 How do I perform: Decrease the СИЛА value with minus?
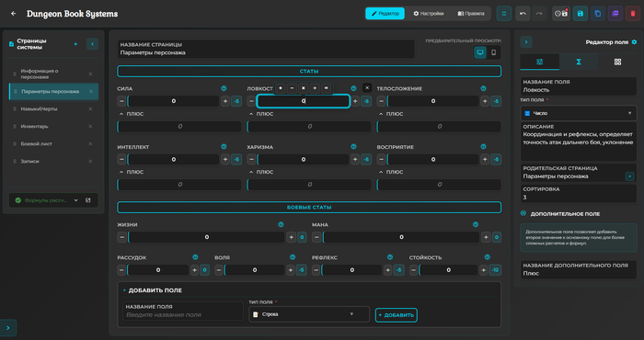(x=121, y=101)
